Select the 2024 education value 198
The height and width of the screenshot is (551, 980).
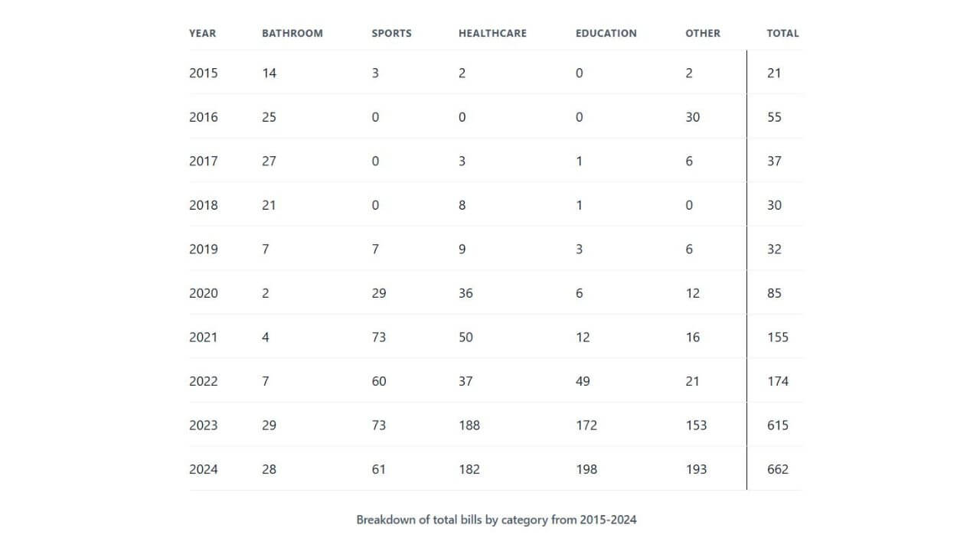586,469
